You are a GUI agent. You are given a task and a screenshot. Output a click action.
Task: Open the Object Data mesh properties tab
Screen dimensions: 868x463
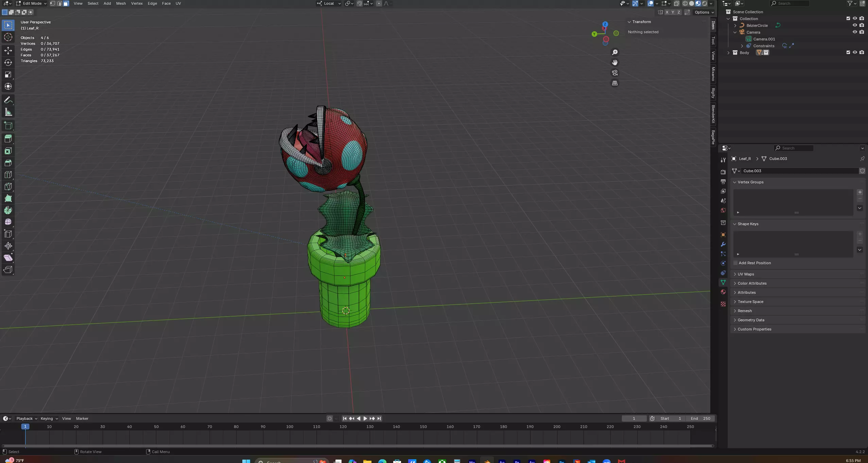(723, 282)
